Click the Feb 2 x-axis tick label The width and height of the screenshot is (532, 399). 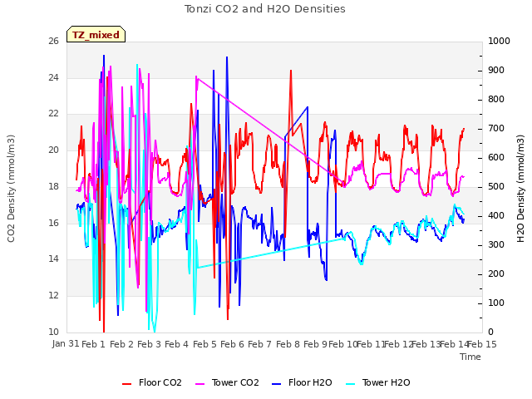click(x=121, y=344)
